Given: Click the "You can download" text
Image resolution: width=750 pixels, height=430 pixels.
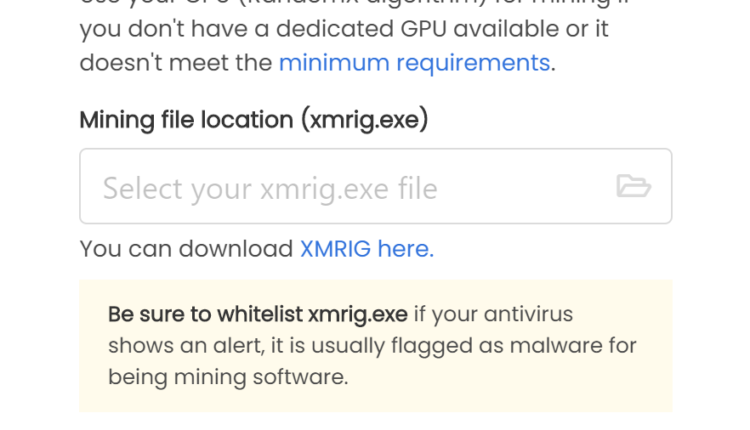Looking at the screenshot, I should (x=186, y=249).
